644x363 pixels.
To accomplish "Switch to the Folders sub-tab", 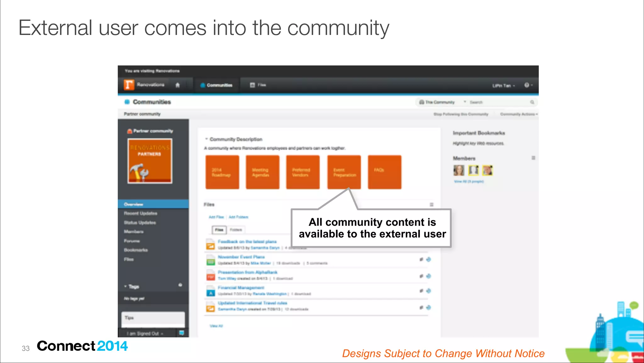I will coord(236,230).
